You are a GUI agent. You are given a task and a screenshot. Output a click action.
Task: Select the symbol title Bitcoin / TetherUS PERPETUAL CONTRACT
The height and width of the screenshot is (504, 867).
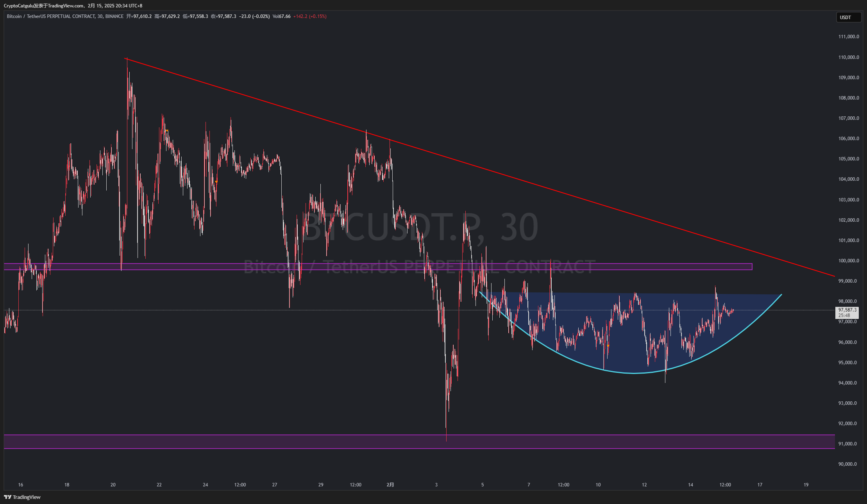tap(51, 16)
